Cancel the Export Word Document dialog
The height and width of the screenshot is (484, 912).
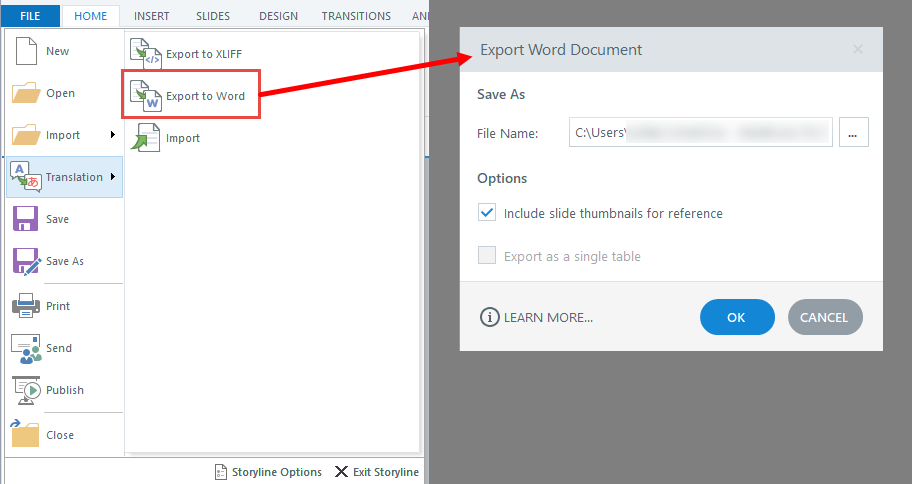(824, 317)
